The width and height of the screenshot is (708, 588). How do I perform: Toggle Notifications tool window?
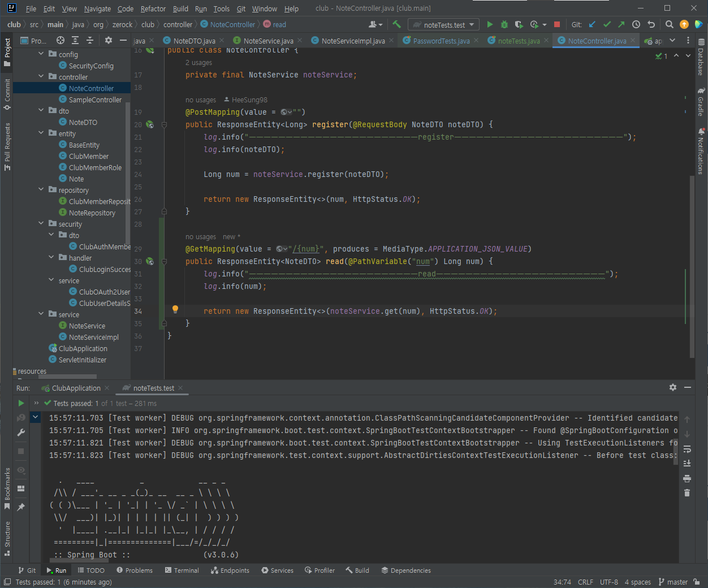point(701,151)
